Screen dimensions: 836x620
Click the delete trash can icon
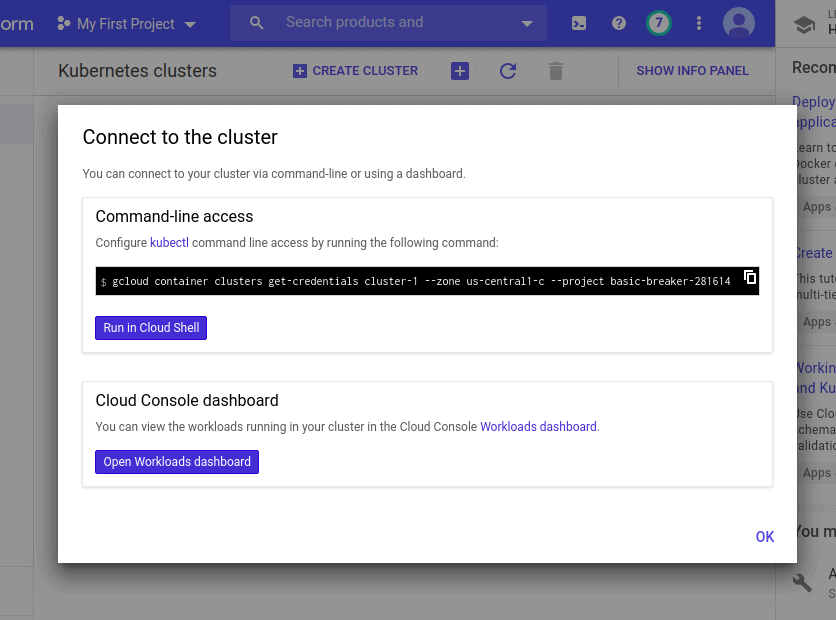[556, 71]
